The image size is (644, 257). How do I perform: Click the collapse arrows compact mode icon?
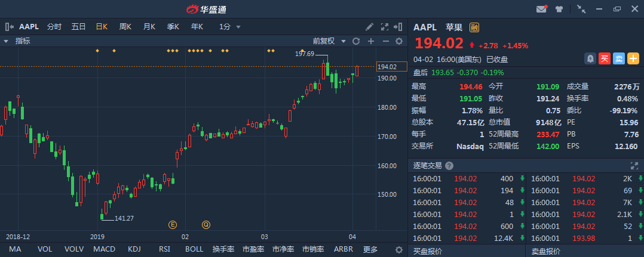point(581,8)
